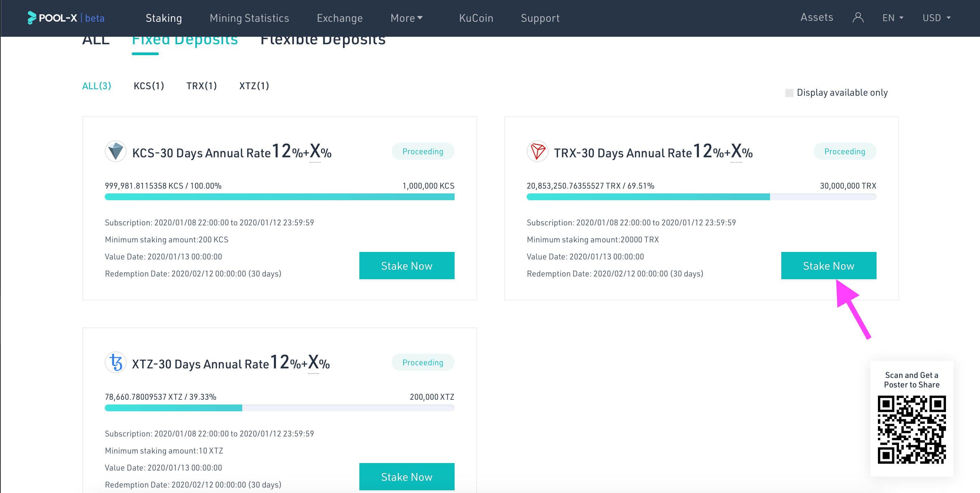Click the X% bonus in XTZ title
The width and height of the screenshot is (980, 493).
pos(319,362)
